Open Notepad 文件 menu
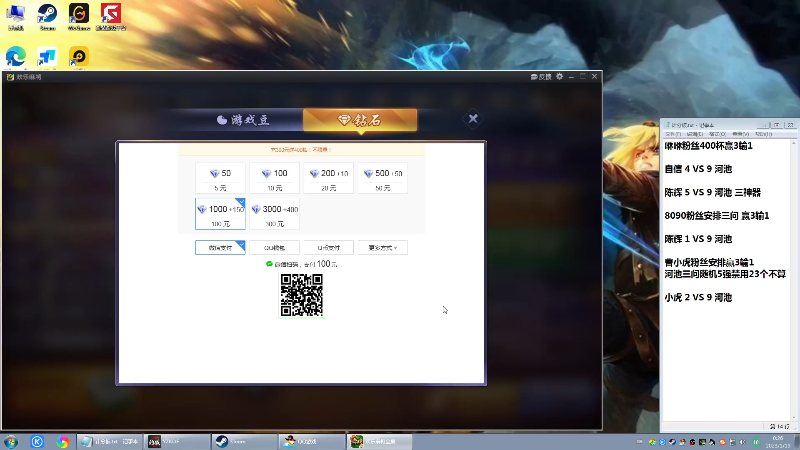 [x=673, y=134]
